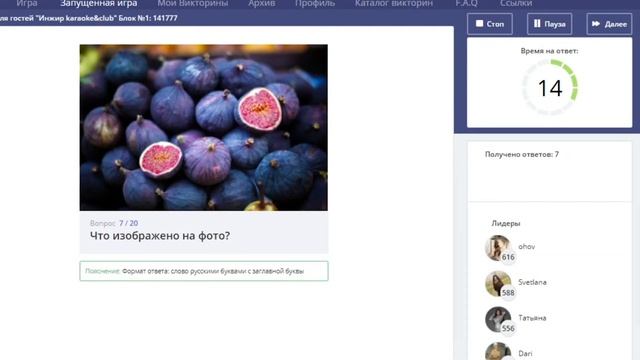The height and width of the screenshot is (360, 640).
Task: Click the countdown timer showing 14
Action: click(x=550, y=88)
